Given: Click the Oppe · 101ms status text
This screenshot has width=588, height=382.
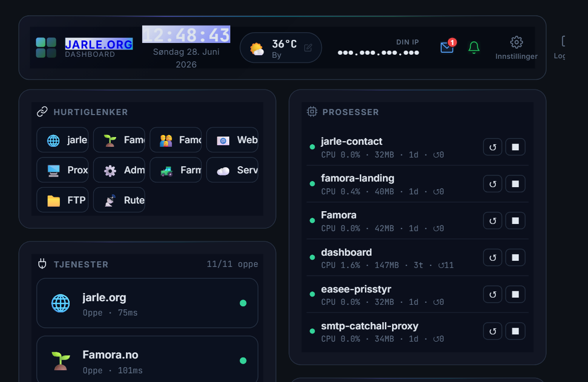Looking at the screenshot, I should pyautogui.click(x=113, y=370).
